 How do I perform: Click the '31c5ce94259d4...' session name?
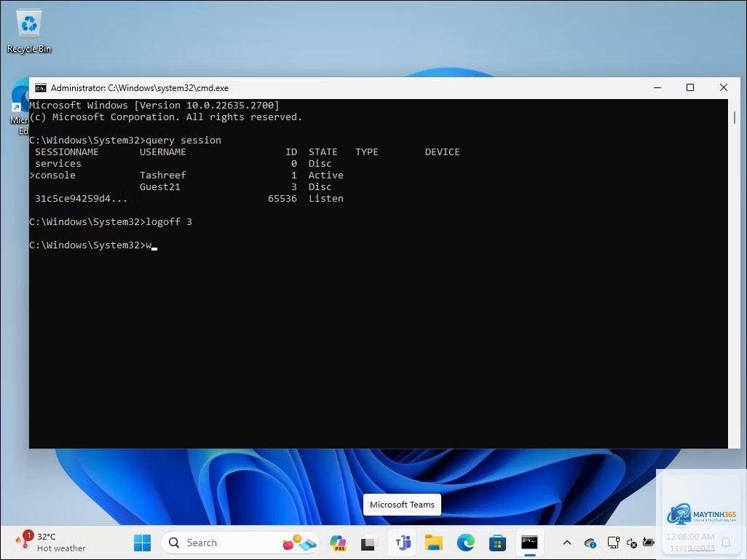pyautogui.click(x=81, y=199)
